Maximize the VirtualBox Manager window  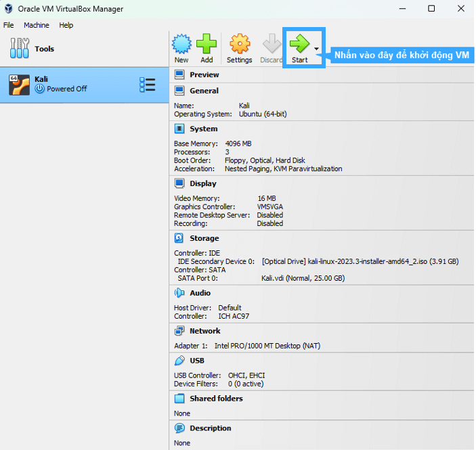click(x=431, y=9)
